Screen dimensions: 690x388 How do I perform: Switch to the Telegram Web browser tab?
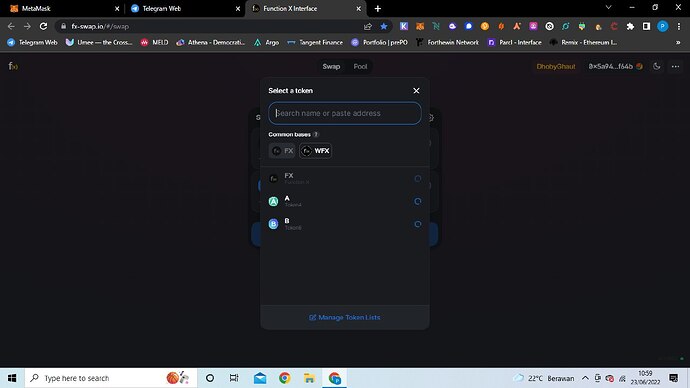click(x=185, y=8)
